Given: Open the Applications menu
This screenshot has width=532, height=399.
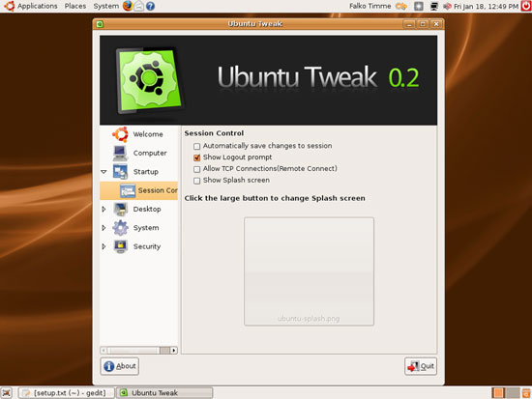Looking at the screenshot, I should click(x=38, y=6).
